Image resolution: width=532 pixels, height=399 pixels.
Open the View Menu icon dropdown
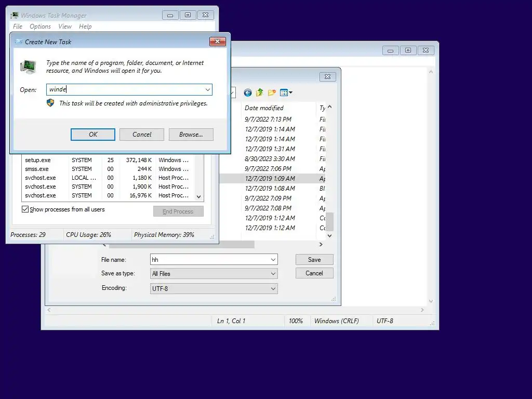(286, 92)
